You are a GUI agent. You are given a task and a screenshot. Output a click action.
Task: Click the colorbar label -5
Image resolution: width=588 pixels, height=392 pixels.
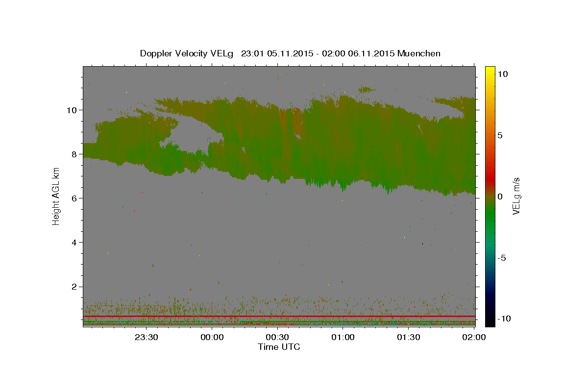(502, 258)
